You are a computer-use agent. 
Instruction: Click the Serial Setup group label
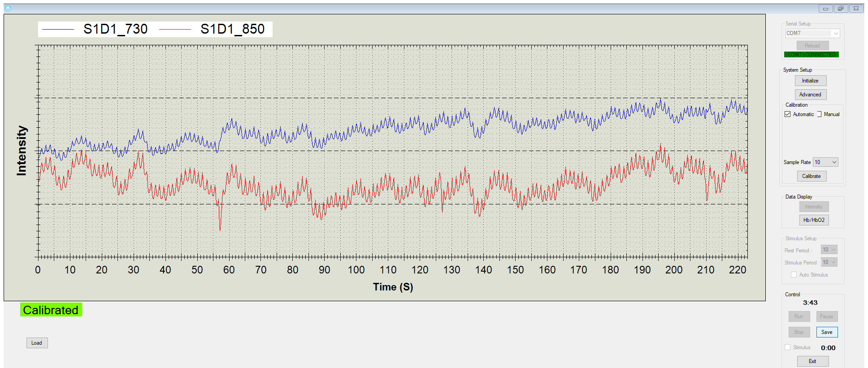coord(798,24)
